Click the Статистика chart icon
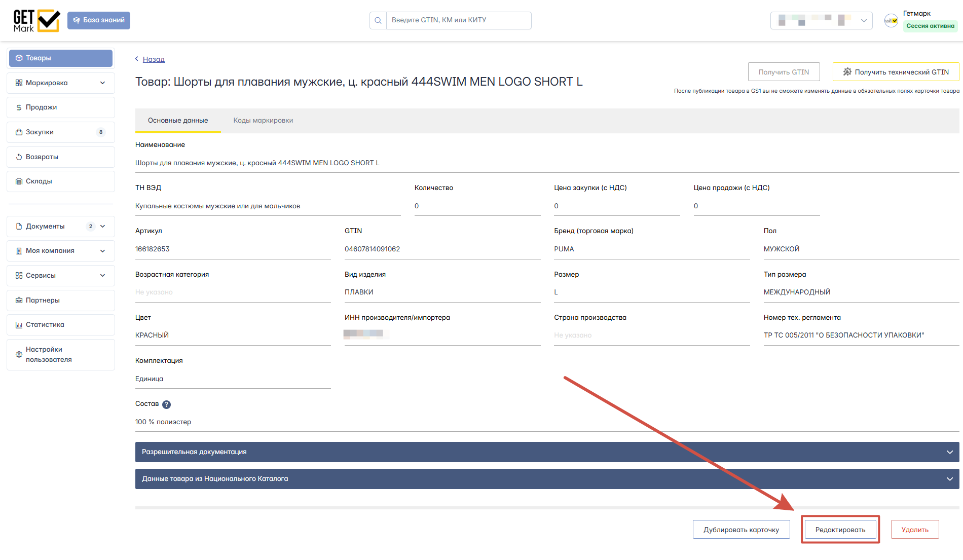The width and height of the screenshot is (963, 560). point(19,325)
